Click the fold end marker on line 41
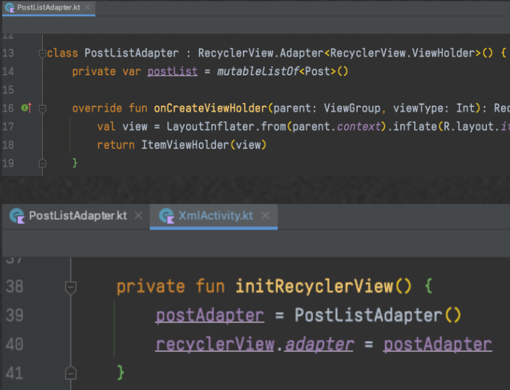Image resolution: width=510 pixels, height=390 pixels. tap(71, 373)
